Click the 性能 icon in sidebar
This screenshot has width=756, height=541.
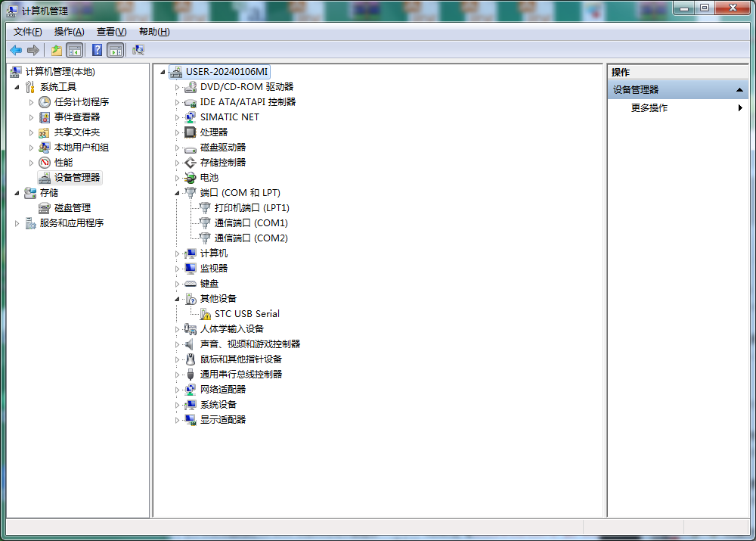coord(45,163)
